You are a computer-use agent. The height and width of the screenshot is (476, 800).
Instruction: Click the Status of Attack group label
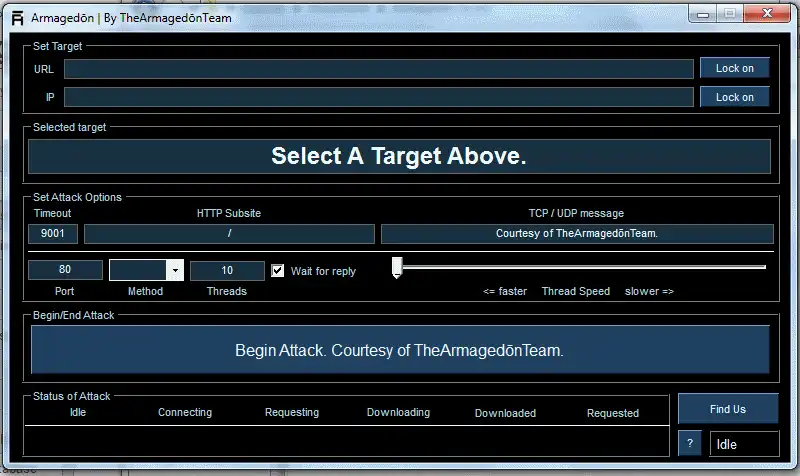71,396
